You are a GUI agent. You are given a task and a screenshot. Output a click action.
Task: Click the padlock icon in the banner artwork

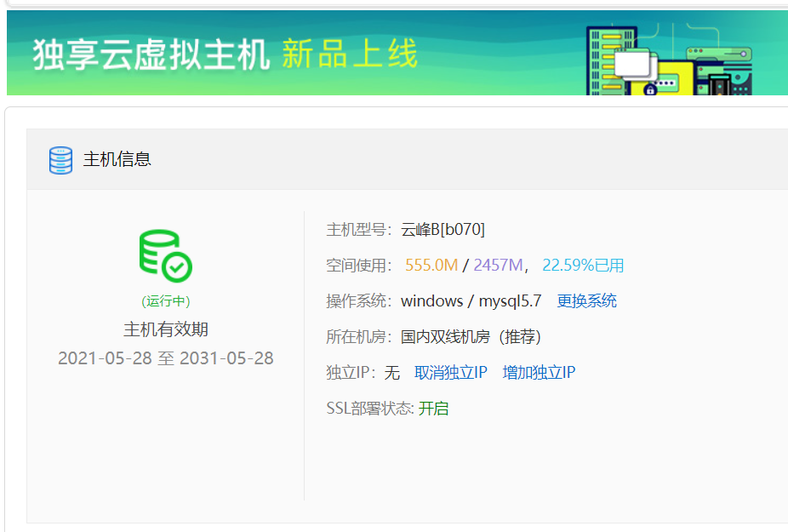[650, 90]
